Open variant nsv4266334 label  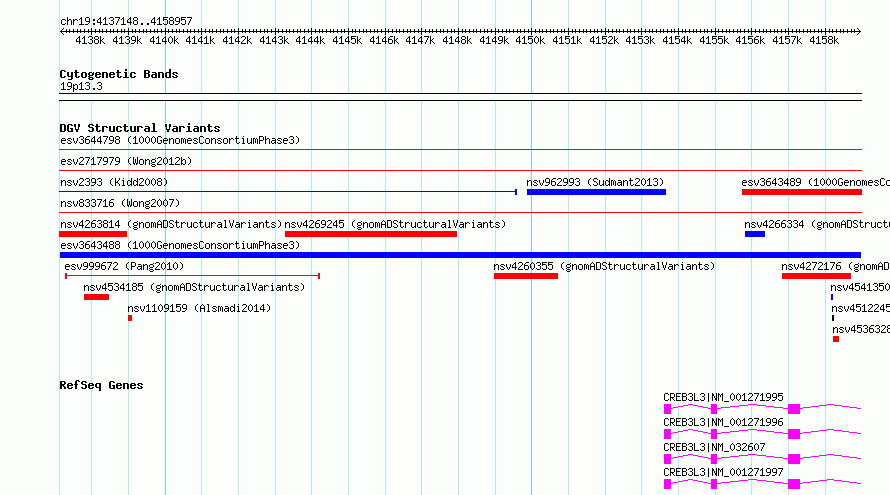tap(817, 224)
